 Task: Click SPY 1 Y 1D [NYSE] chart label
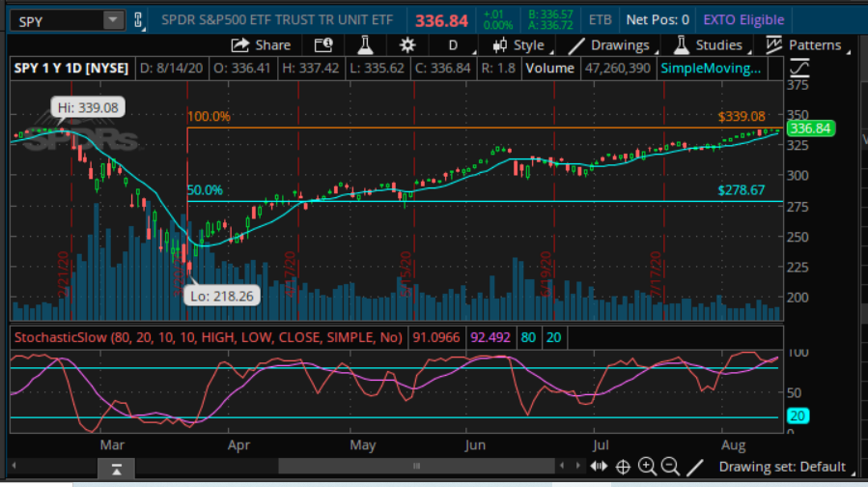pyautogui.click(x=71, y=69)
